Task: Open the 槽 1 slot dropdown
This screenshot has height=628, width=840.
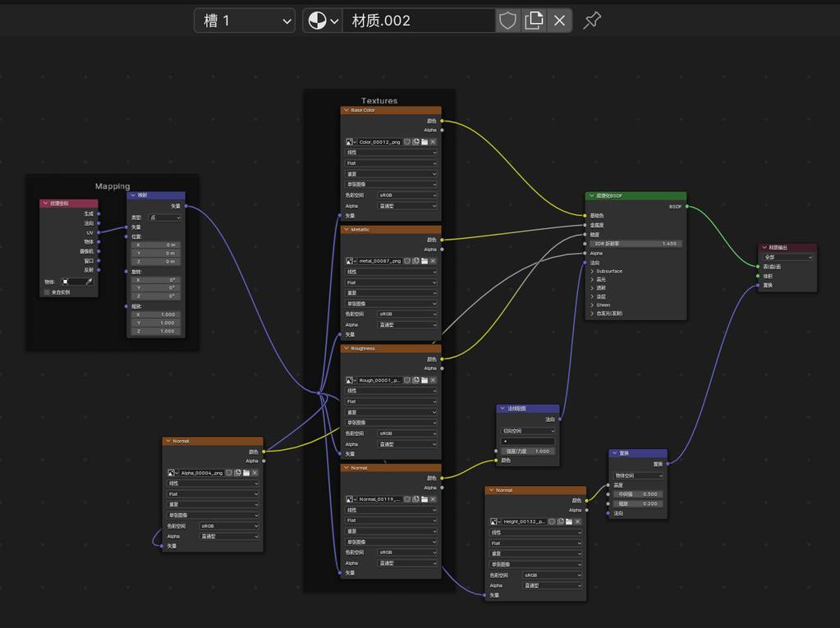Action: (244, 21)
